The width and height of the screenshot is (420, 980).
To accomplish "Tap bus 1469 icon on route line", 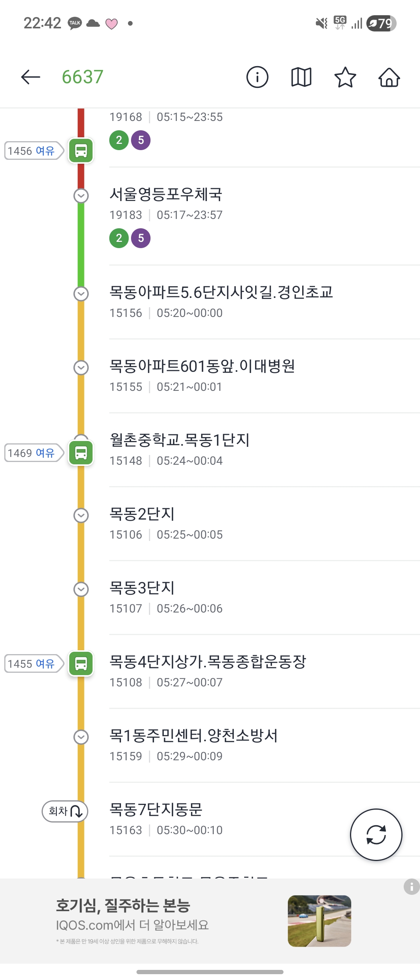I will 81,453.
